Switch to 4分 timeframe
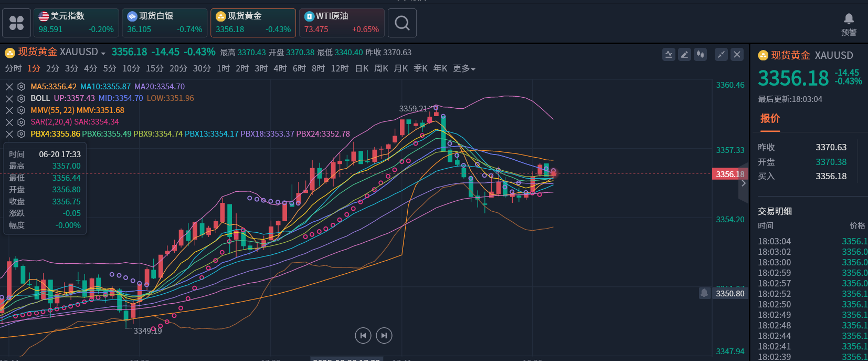 (90, 69)
